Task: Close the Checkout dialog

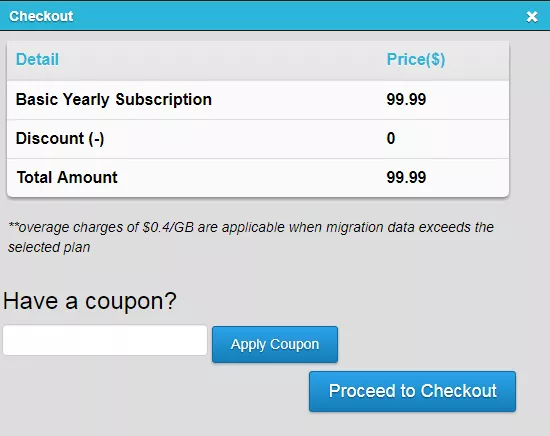Action: (x=532, y=16)
